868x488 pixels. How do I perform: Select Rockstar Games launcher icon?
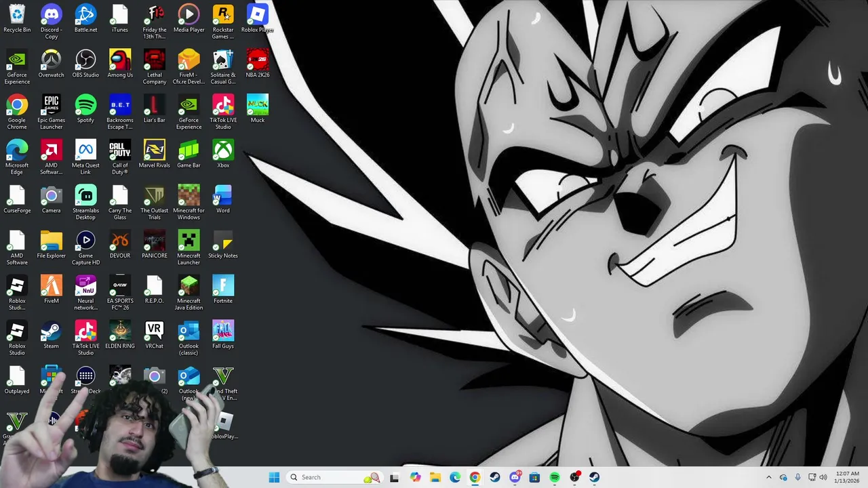(x=223, y=22)
